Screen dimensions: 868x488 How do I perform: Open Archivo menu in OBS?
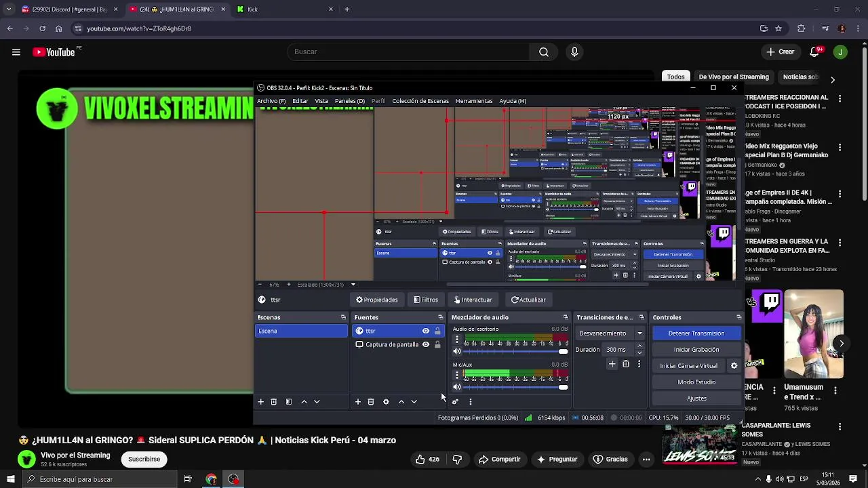coord(271,101)
